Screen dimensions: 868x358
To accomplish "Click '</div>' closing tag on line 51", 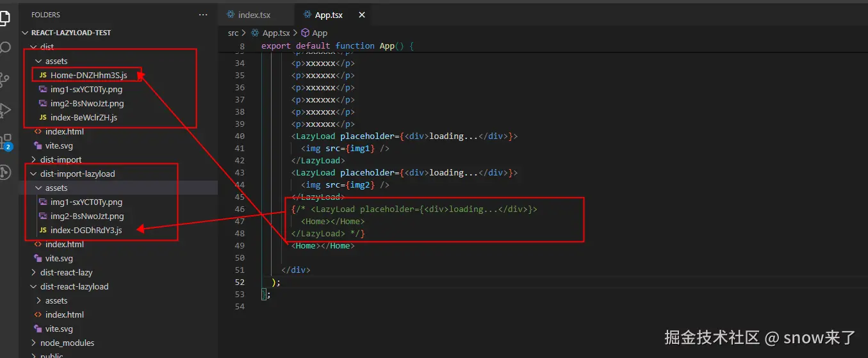I will pyautogui.click(x=296, y=270).
